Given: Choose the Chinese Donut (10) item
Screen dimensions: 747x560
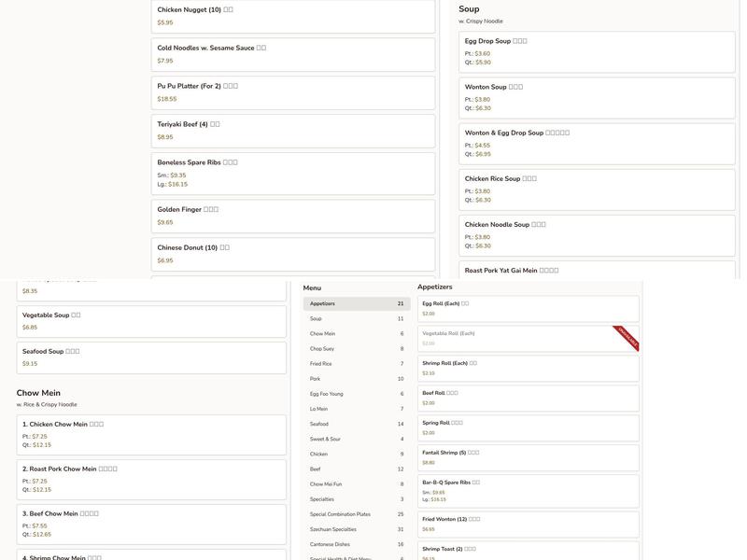Looking at the screenshot, I should click(x=292, y=254).
